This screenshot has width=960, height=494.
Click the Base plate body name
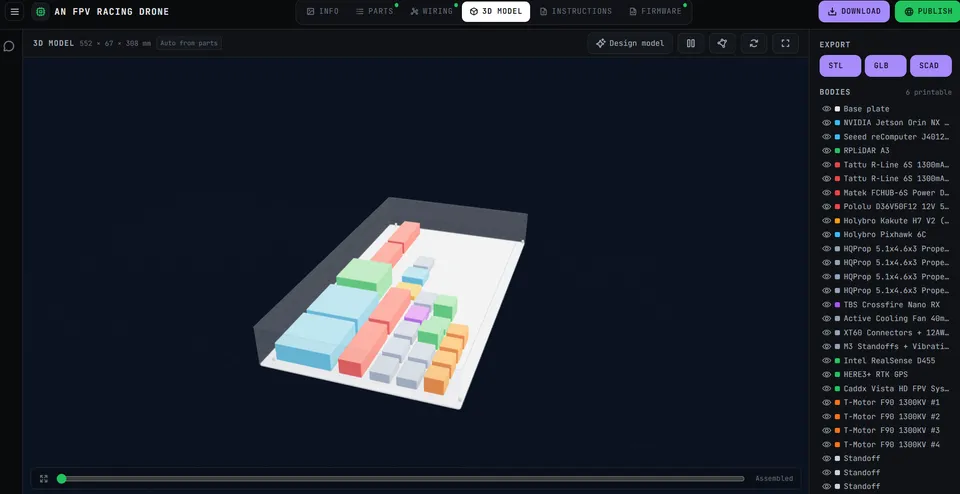pos(866,109)
